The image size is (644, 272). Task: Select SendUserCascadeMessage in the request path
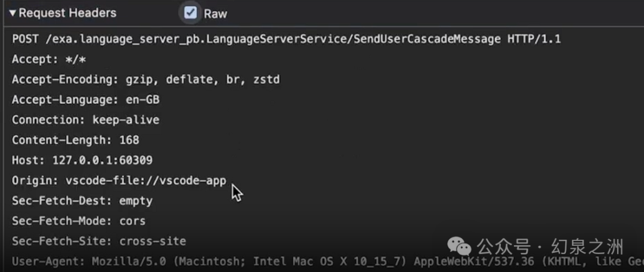(426, 39)
